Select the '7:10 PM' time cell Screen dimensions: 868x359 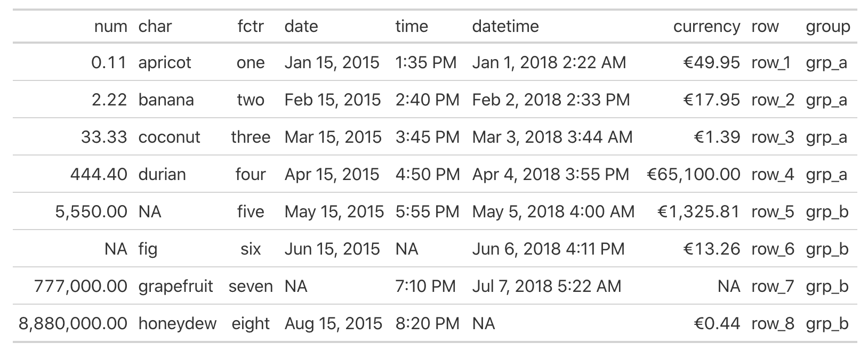425,287
